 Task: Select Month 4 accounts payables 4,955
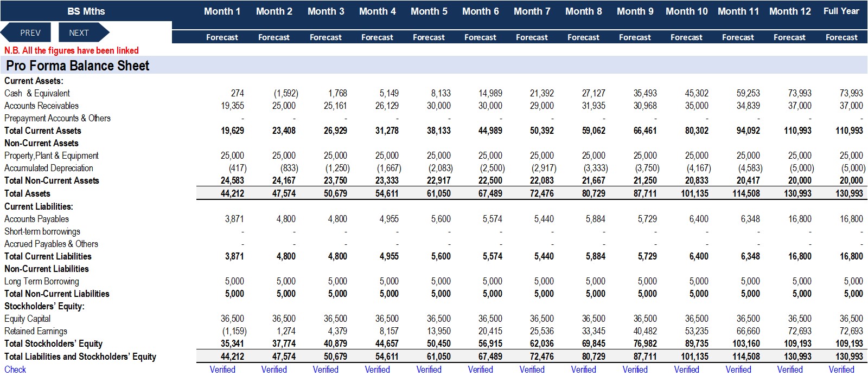coord(389,219)
